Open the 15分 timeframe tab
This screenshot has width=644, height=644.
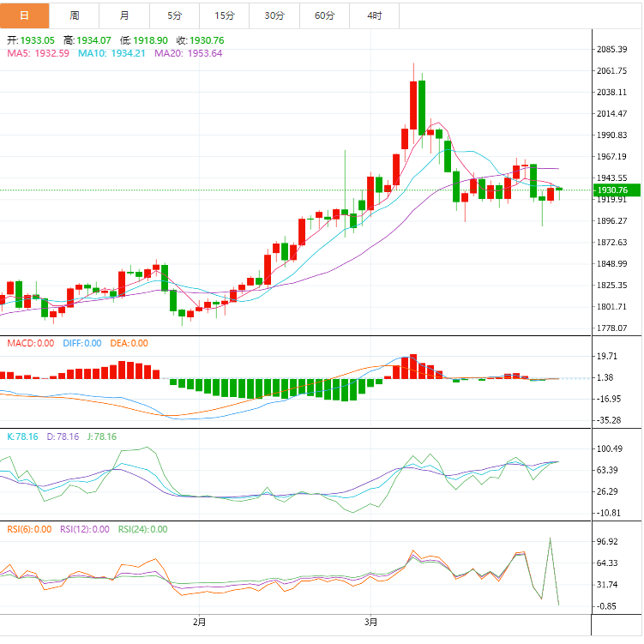coord(225,15)
